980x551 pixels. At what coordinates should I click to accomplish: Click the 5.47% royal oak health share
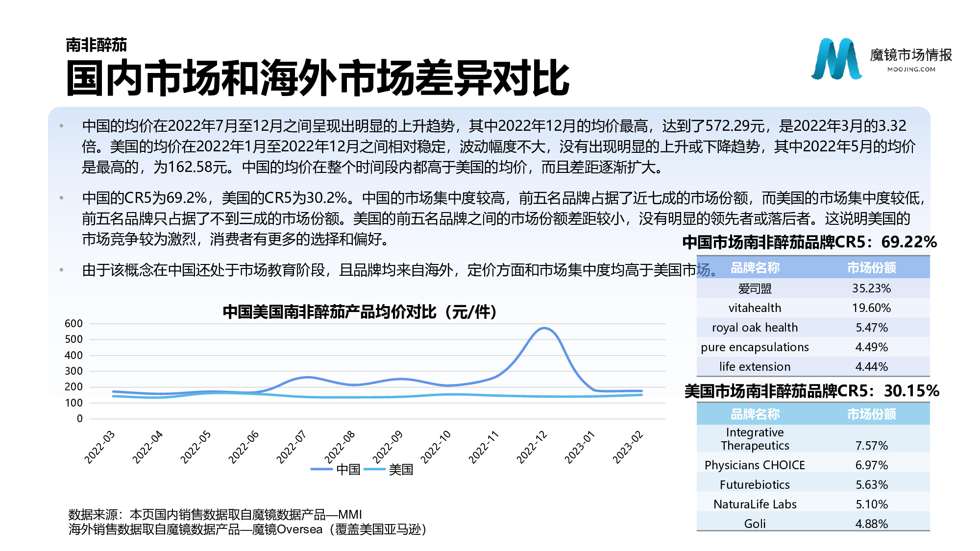click(x=871, y=328)
